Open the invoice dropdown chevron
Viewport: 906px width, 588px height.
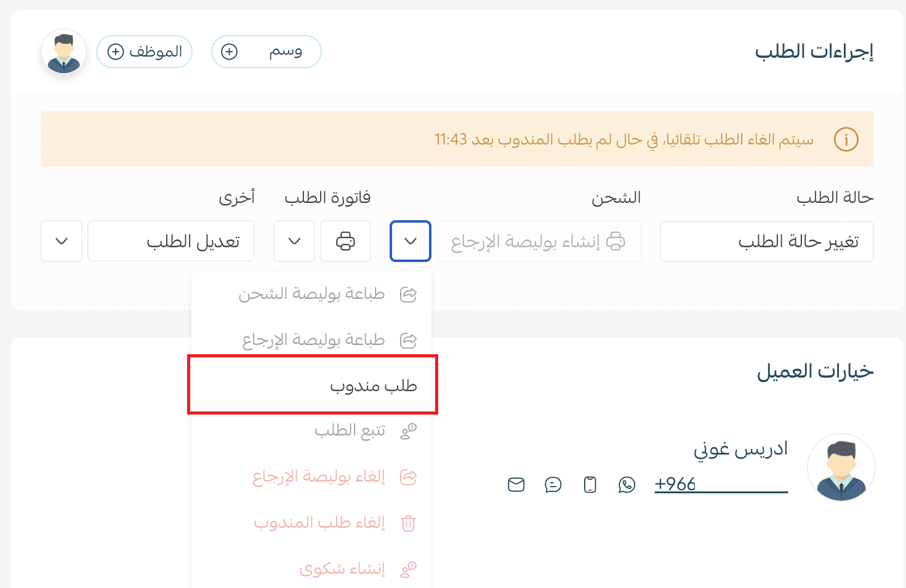click(x=294, y=241)
